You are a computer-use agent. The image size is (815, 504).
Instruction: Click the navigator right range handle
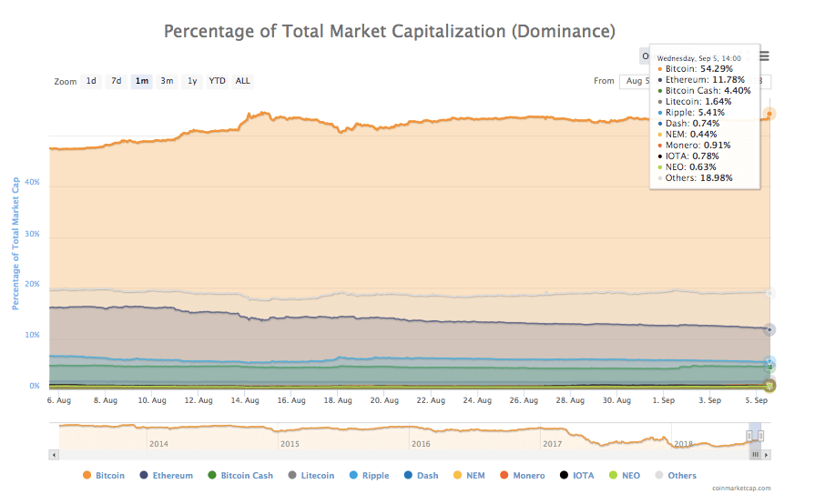tap(760, 436)
